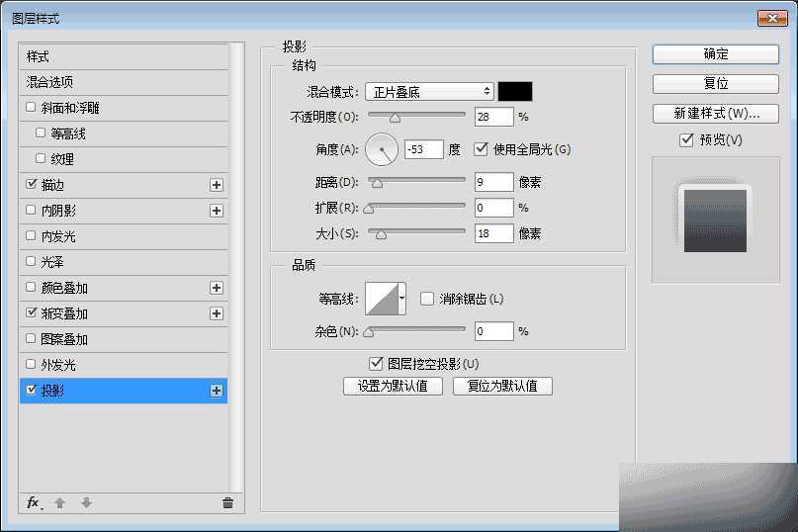Image resolution: width=798 pixels, height=532 pixels.
Task: Add another 描边 effect with plus icon
Action: point(217,185)
